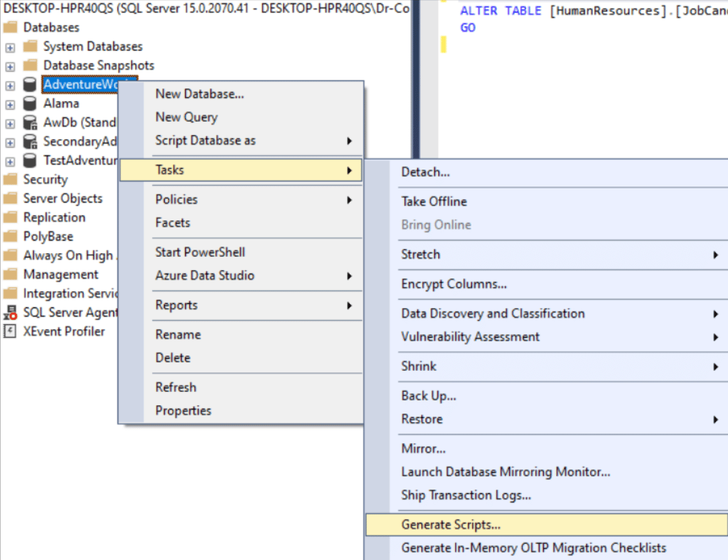The width and height of the screenshot is (728, 560).
Task: Open the Script Database as submenu
Action: (205, 141)
